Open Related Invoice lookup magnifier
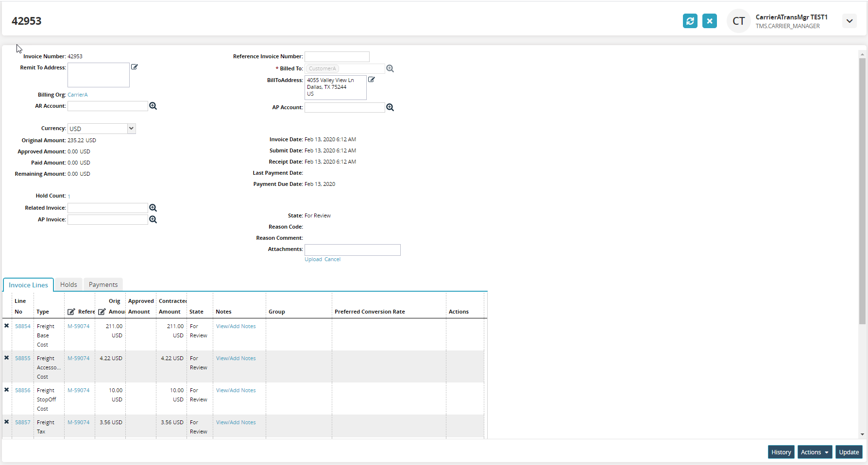This screenshot has width=868, height=465. 153,208
